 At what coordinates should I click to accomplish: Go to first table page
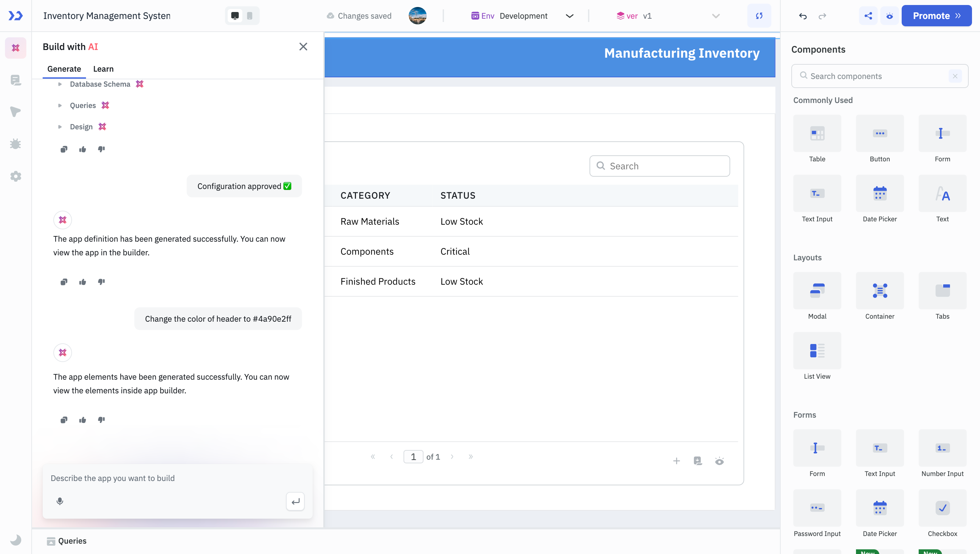tap(373, 457)
